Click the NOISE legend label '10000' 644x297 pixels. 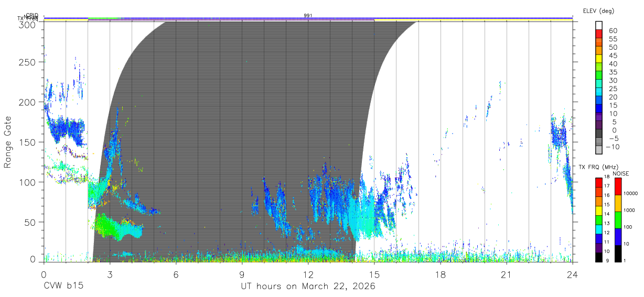click(632, 193)
